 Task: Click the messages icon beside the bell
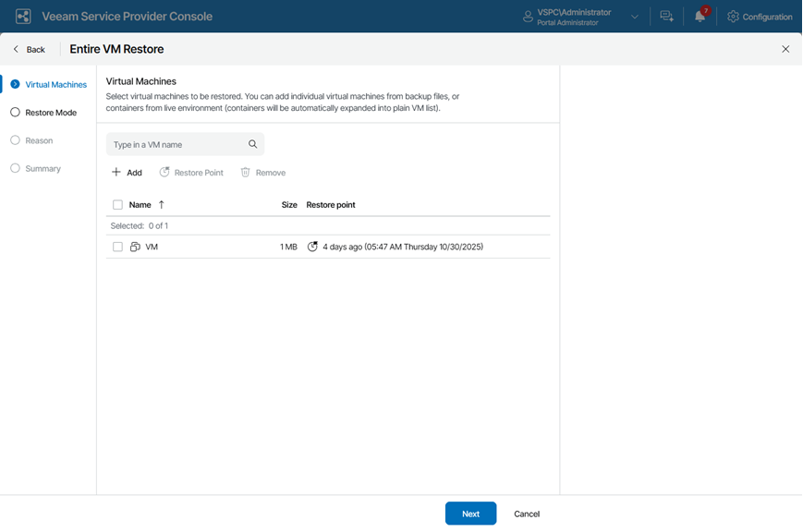pyautogui.click(x=666, y=17)
